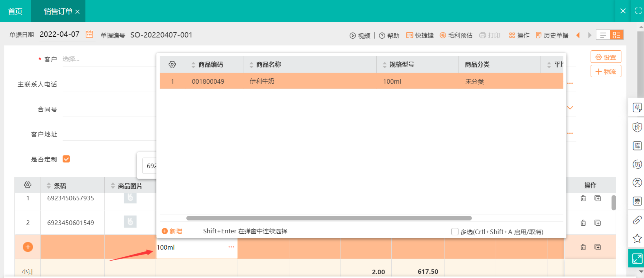
Task: Select the 销售订单 tab
Action: tap(58, 11)
